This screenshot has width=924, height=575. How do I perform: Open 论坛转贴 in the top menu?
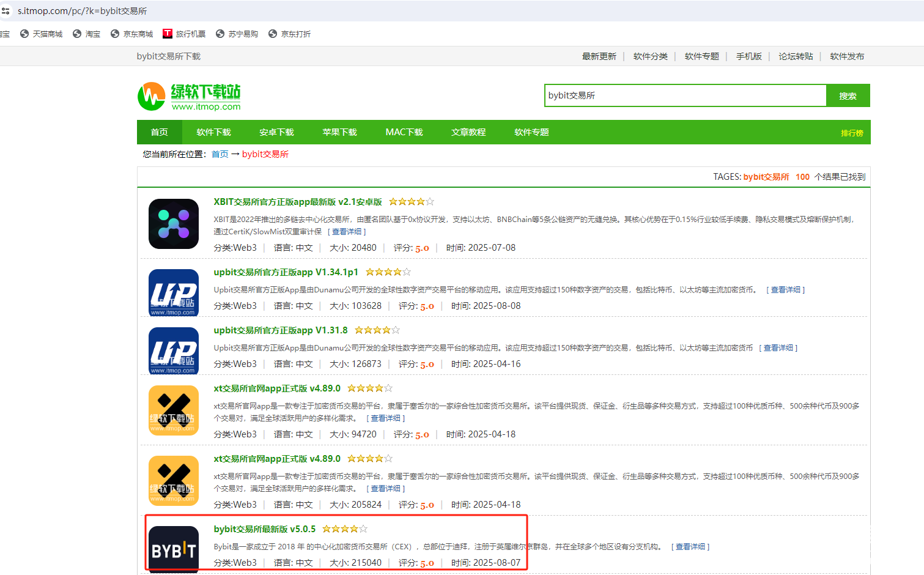(x=796, y=56)
